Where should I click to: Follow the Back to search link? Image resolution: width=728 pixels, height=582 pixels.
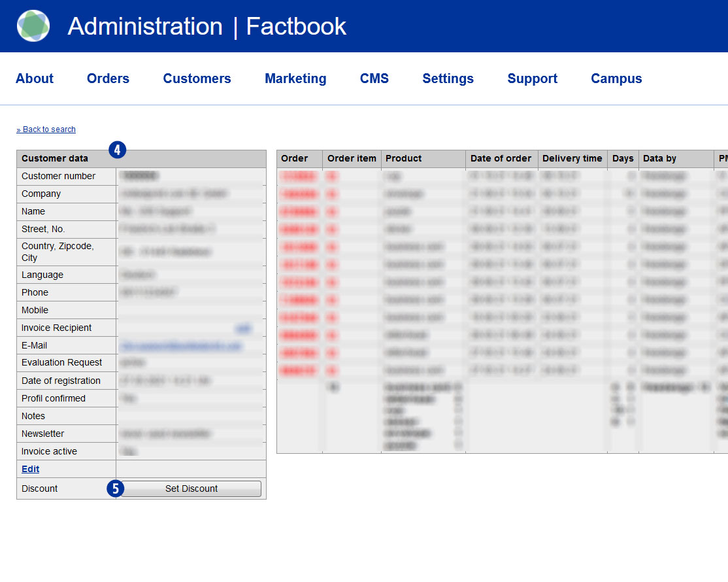click(46, 129)
